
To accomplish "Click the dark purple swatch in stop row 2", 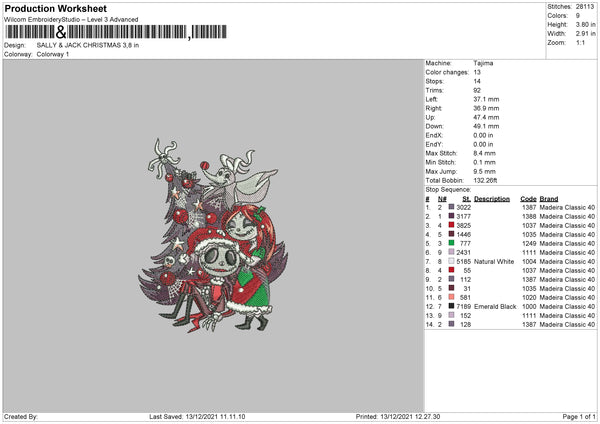I will (x=451, y=216).
